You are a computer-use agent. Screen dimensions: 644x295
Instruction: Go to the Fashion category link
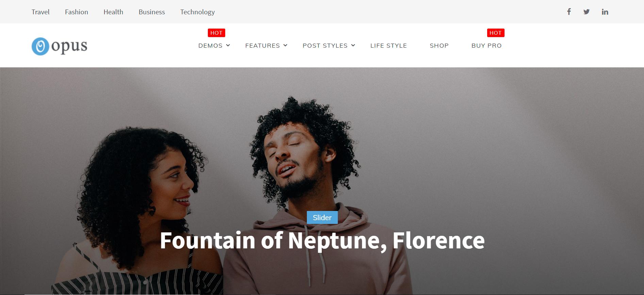click(77, 12)
